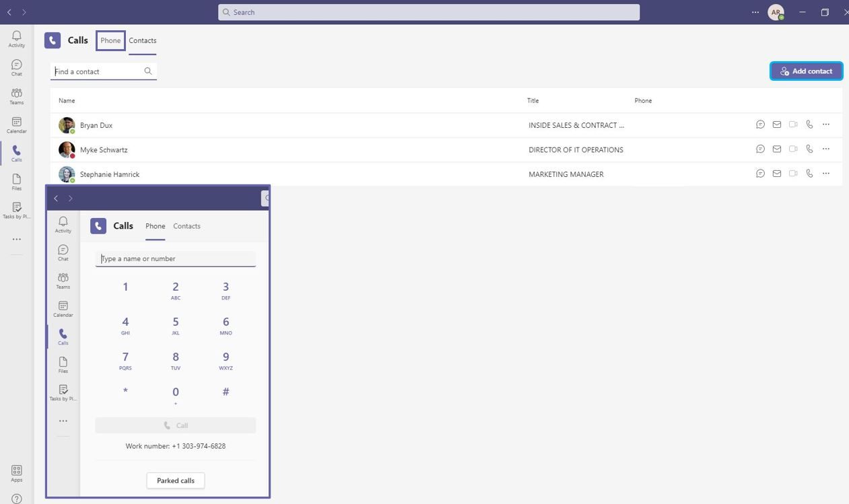
Task: Send email to Stephanie Hamrick
Action: click(x=777, y=173)
